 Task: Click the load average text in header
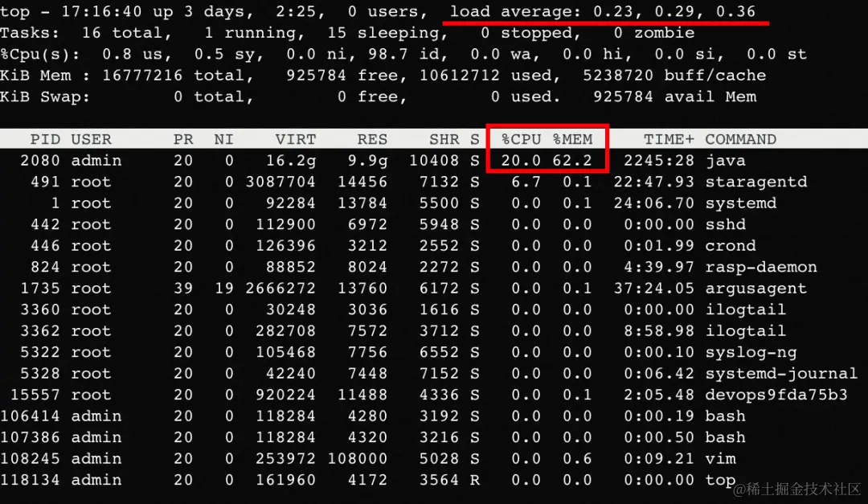click(x=602, y=11)
